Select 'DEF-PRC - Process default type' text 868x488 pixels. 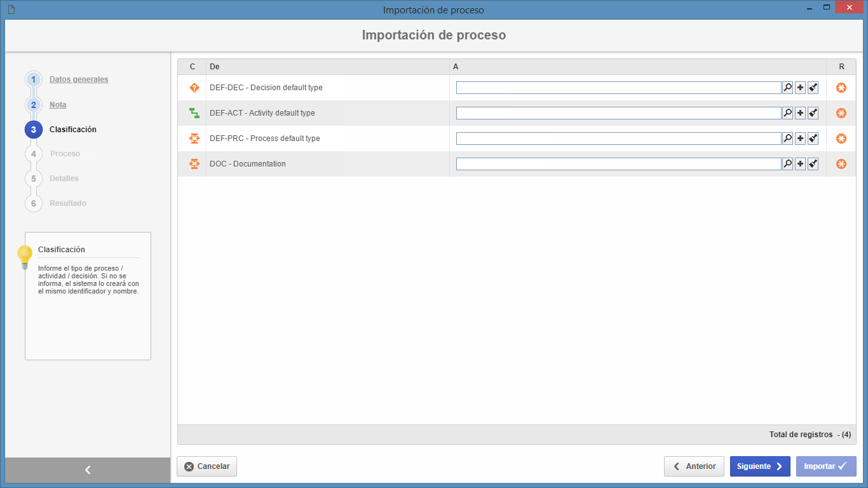[x=264, y=139]
